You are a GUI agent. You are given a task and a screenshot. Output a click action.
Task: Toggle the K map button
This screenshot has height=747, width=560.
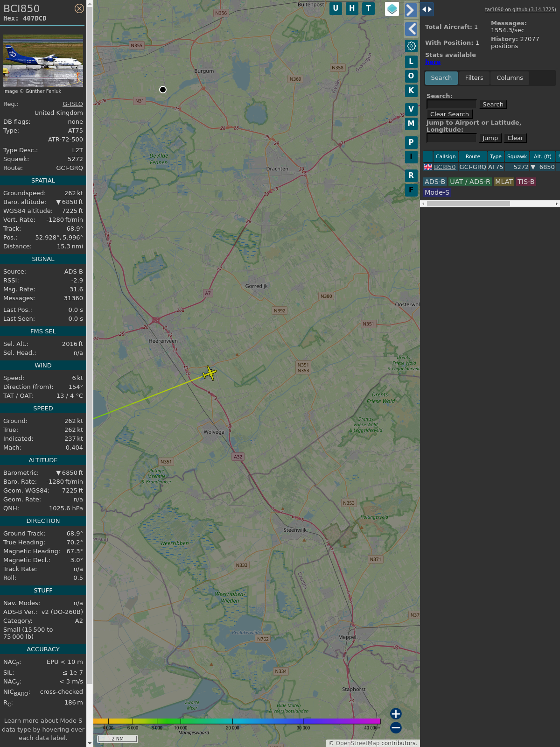[411, 90]
